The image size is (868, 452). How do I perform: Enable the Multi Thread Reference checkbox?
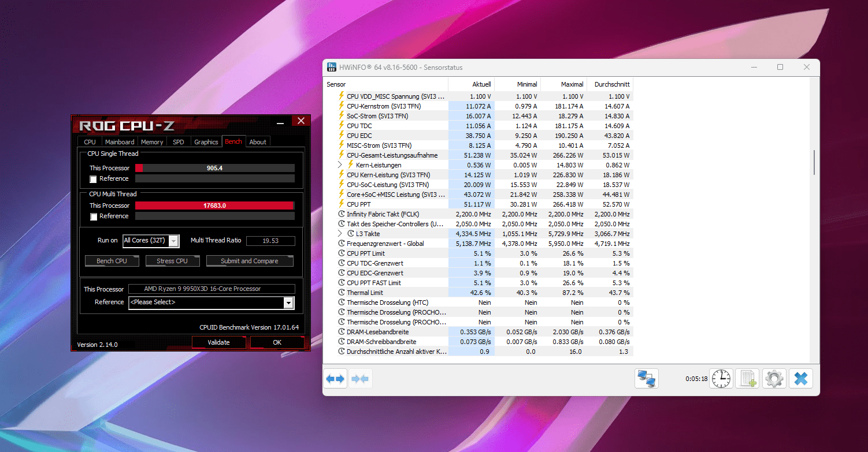pos(93,216)
